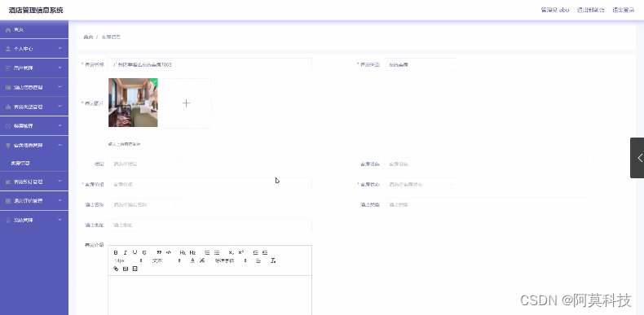Click the 酒店类型 input field

pyautogui.click(x=486, y=204)
